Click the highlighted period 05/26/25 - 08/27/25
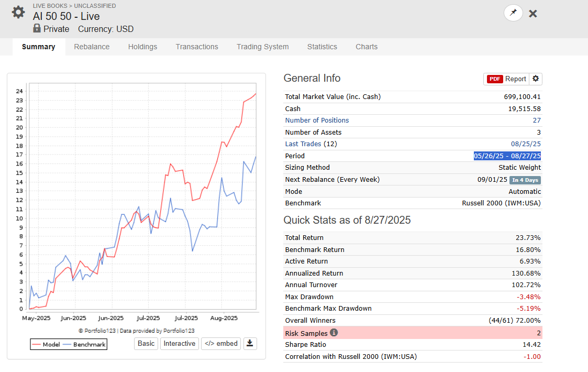The height and width of the screenshot is (372, 588). click(x=507, y=156)
